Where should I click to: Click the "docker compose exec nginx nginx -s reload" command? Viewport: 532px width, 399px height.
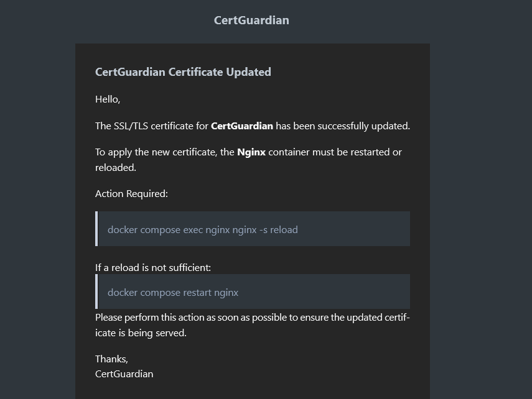(203, 230)
